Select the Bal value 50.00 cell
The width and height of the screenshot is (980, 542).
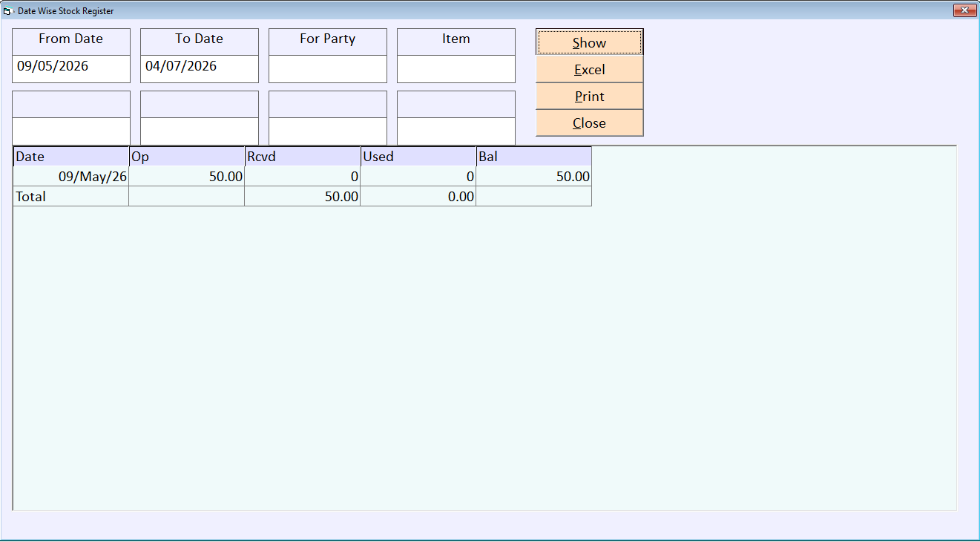pos(534,177)
